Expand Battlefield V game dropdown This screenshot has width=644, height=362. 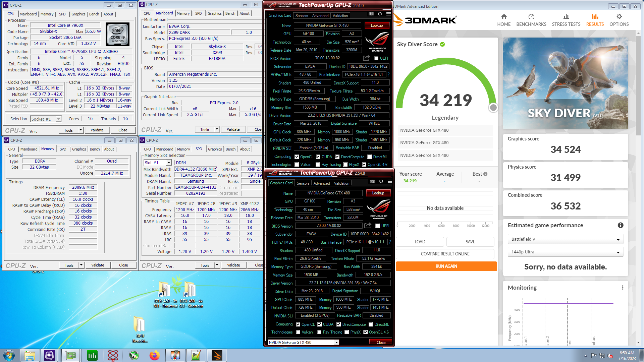[565, 239]
